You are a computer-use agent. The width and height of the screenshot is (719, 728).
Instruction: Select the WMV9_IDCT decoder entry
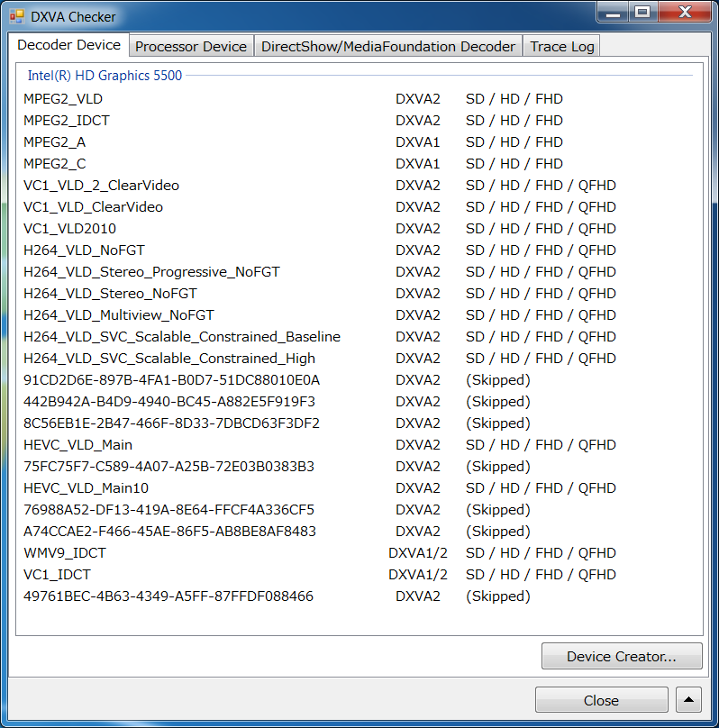[x=65, y=553]
